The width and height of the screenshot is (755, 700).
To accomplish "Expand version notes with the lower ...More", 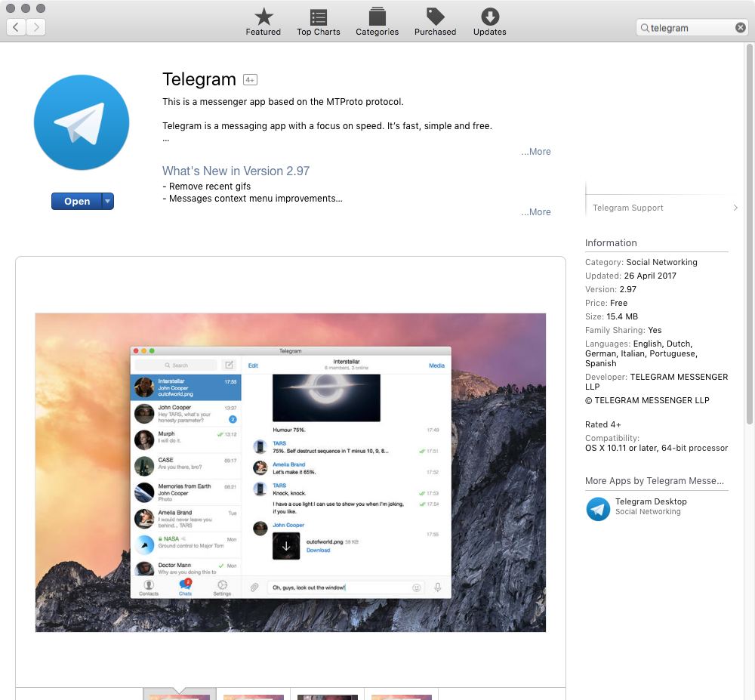I will coord(535,211).
